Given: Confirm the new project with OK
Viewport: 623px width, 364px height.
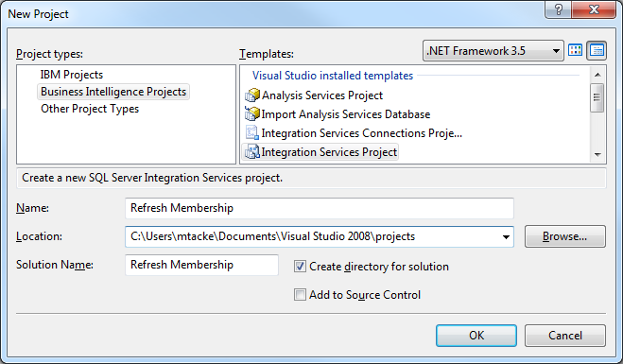Looking at the screenshot, I should click(x=476, y=336).
